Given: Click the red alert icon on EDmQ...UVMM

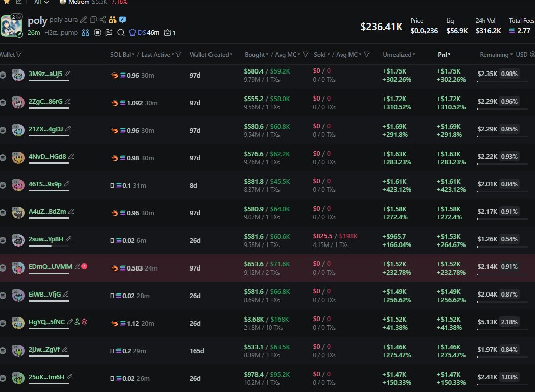Looking at the screenshot, I should tap(84, 266).
